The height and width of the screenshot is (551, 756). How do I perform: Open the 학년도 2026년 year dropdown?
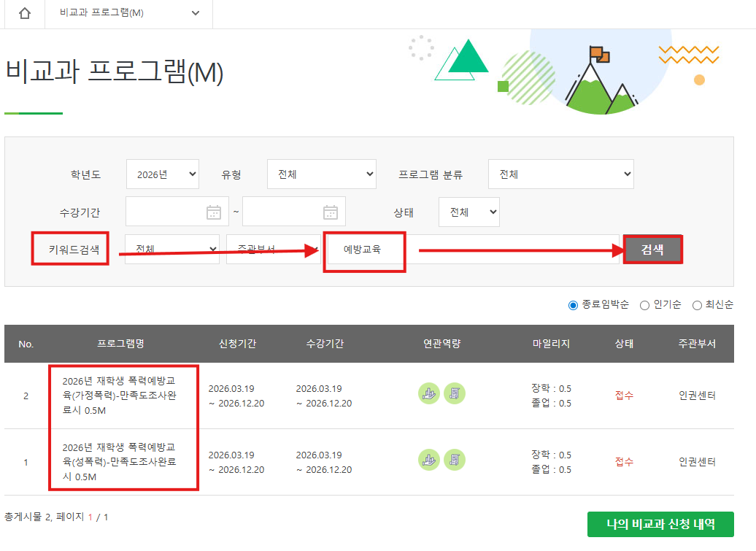(x=162, y=174)
